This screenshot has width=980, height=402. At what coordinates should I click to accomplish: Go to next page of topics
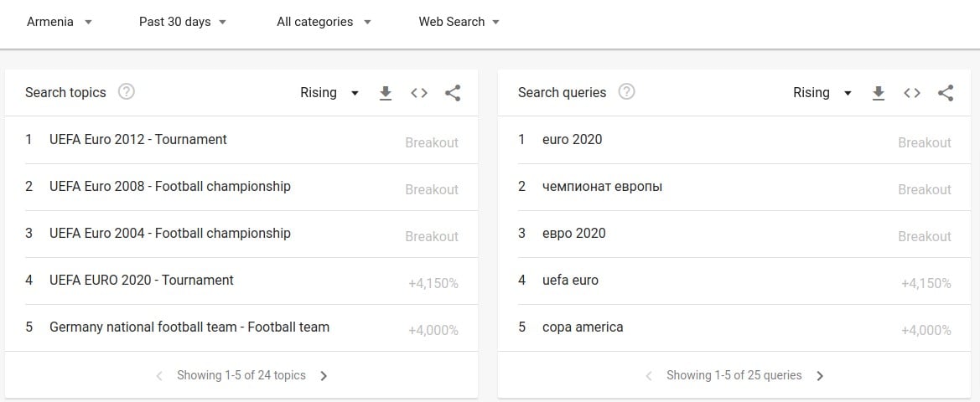pos(324,376)
